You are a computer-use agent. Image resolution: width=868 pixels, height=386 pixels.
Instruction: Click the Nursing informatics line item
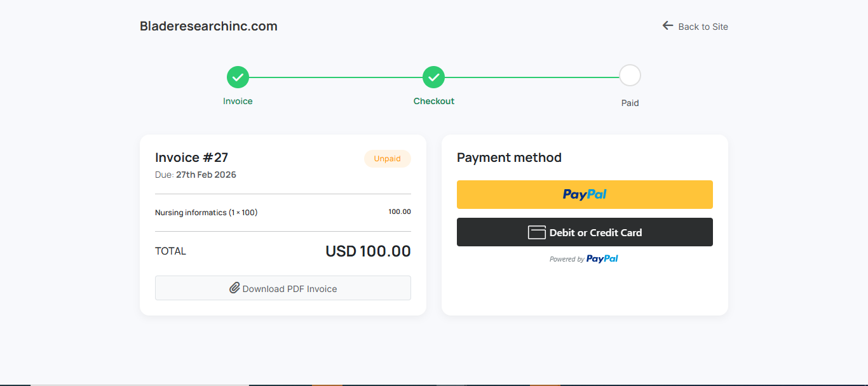pos(207,212)
